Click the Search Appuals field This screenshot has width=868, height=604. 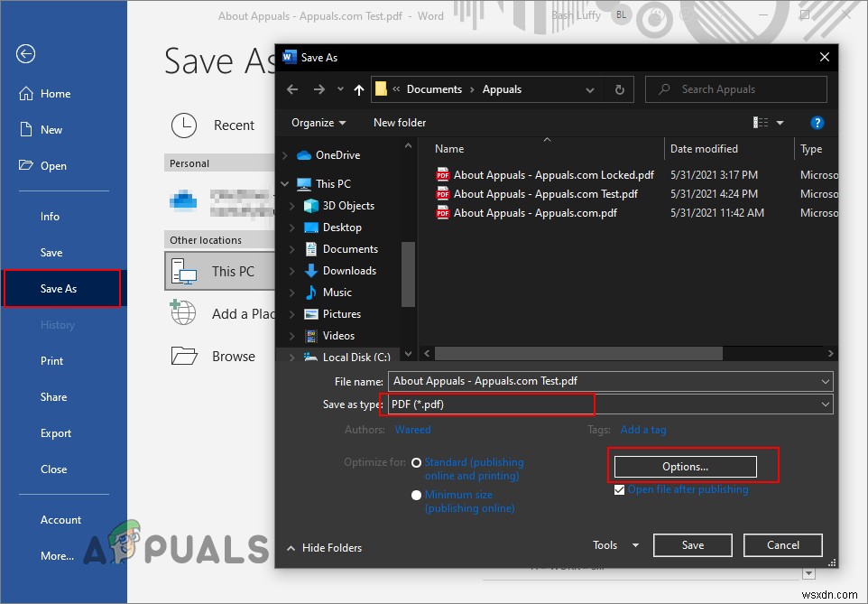(736, 89)
